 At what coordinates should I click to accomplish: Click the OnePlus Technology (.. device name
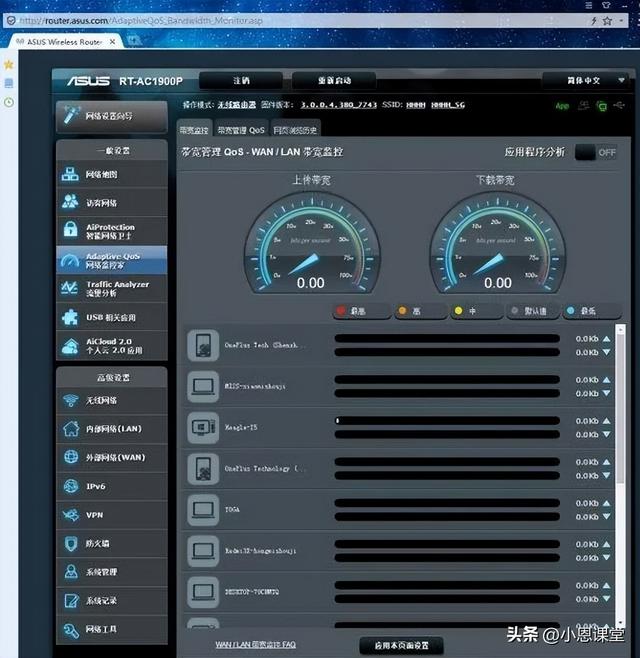pos(264,468)
